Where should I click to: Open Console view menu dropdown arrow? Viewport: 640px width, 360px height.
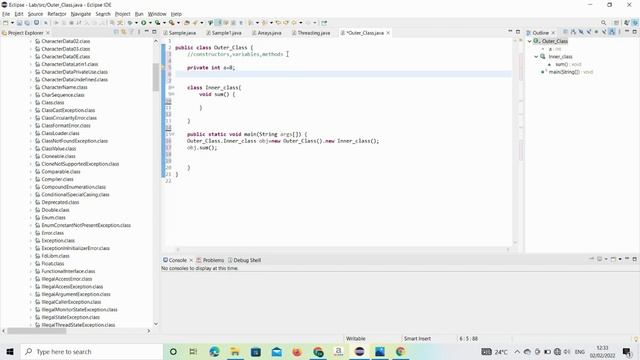pos(620,259)
